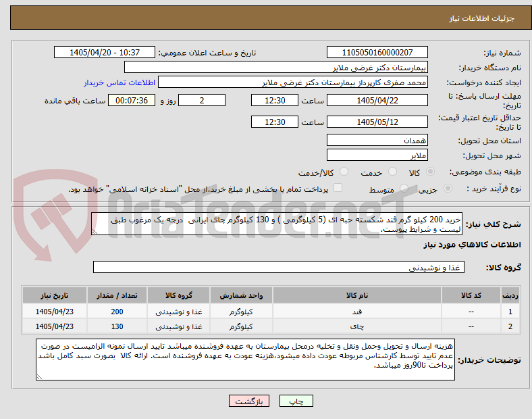532x419 pixels.
Task: Click the جزئیات اطلاعات نیاز page title
Action: pos(482,18)
